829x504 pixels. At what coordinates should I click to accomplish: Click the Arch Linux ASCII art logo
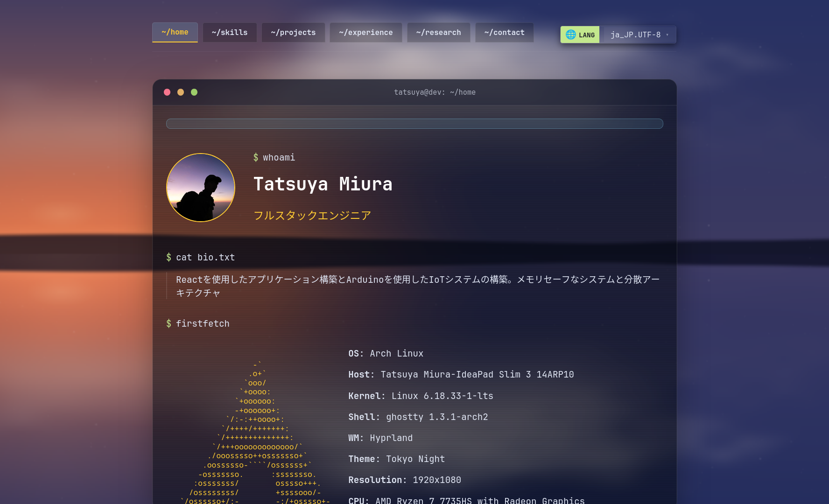point(255,432)
